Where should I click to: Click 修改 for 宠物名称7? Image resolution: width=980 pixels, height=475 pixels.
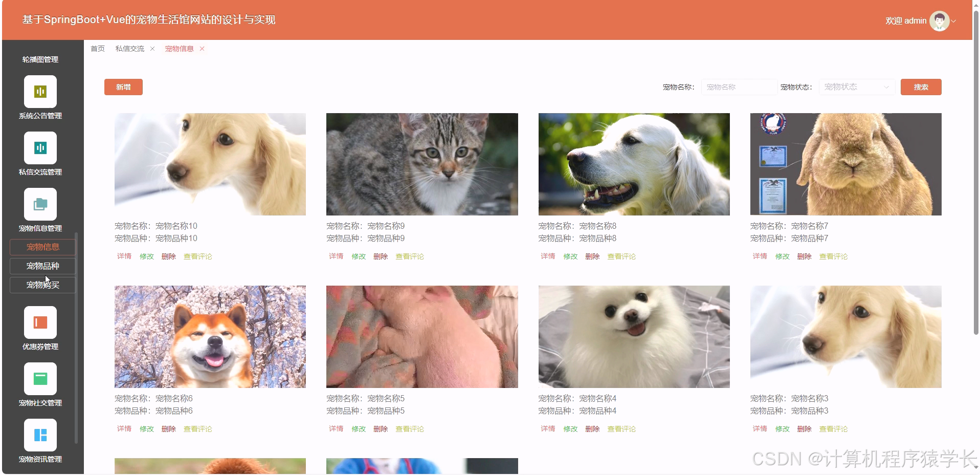click(782, 256)
